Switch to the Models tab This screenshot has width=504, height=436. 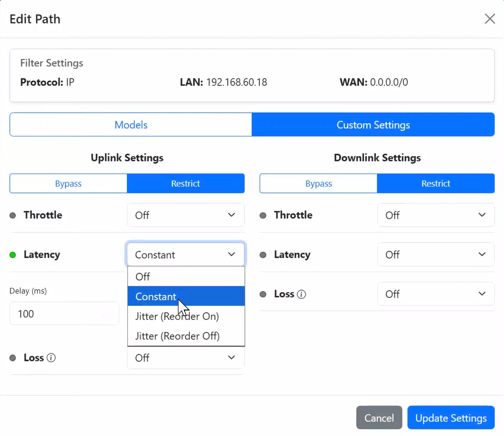pyautogui.click(x=130, y=125)
